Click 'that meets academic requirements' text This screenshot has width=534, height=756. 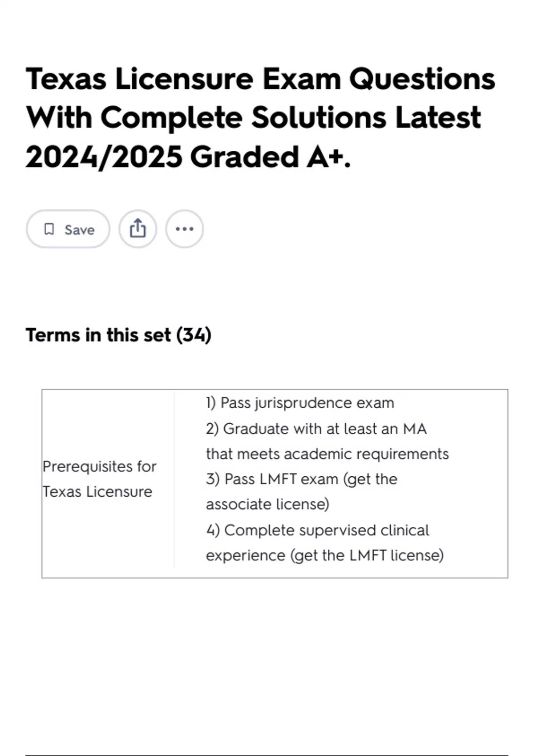pyautogui.click(x=327, y=454)
